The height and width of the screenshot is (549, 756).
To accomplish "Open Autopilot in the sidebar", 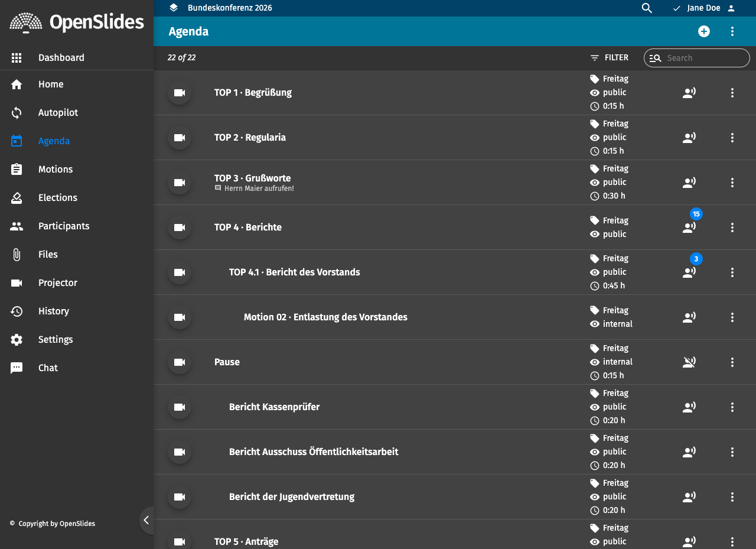I will point(77,113).
